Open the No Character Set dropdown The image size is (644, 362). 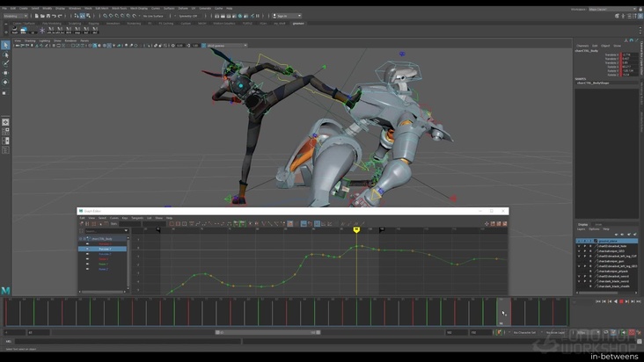(525, 333)
